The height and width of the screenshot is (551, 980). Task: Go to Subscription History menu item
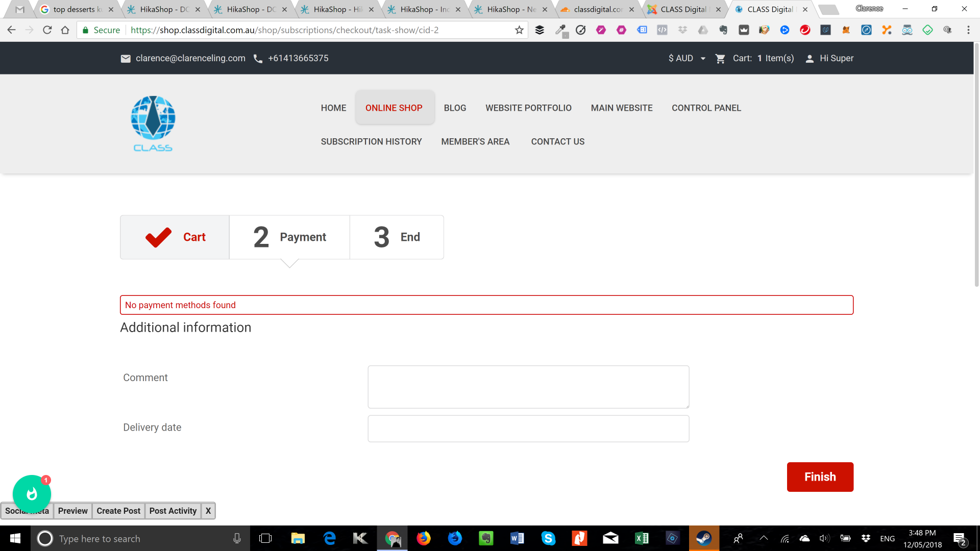(371, 141)
